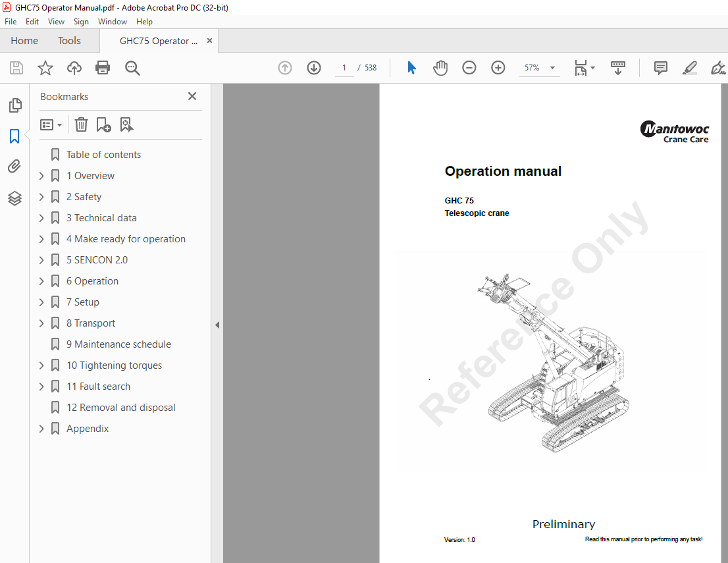Choose the arrow Selection tool
Image resolution: width=728 pixels, height=563 pixels.
tap(411, 68)
